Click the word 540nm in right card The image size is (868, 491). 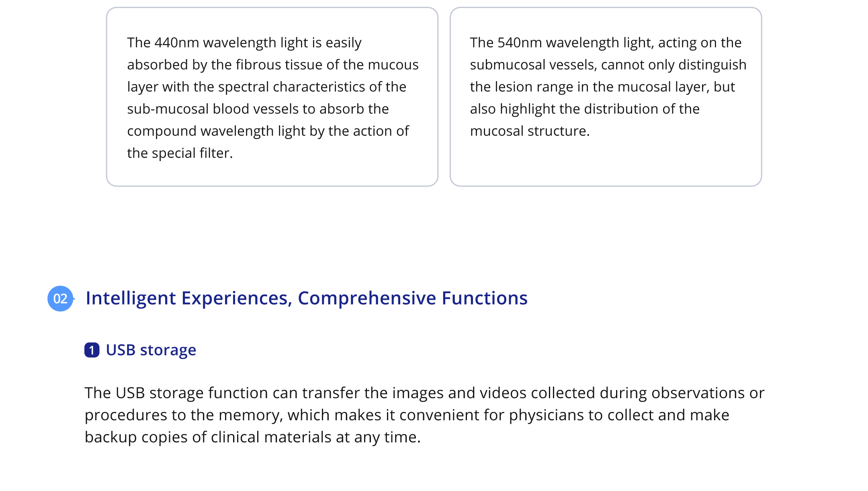pyautogui.click(x=520, y=43)
